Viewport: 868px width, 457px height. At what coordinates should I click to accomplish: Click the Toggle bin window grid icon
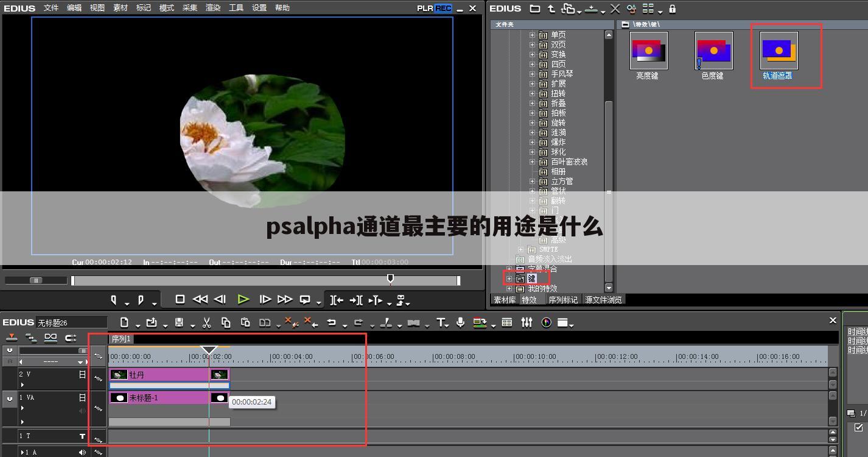[x=506, y=322]
